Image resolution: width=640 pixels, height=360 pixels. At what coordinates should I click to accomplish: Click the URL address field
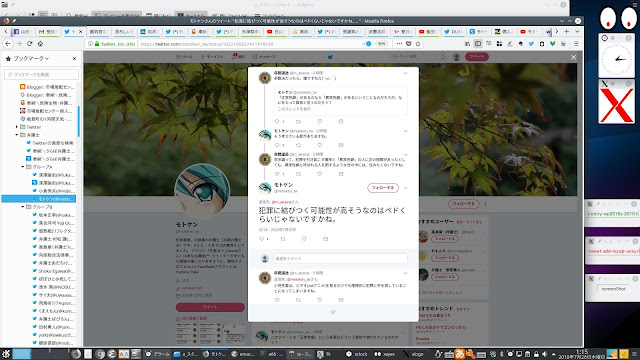click(x=249, y=44)
